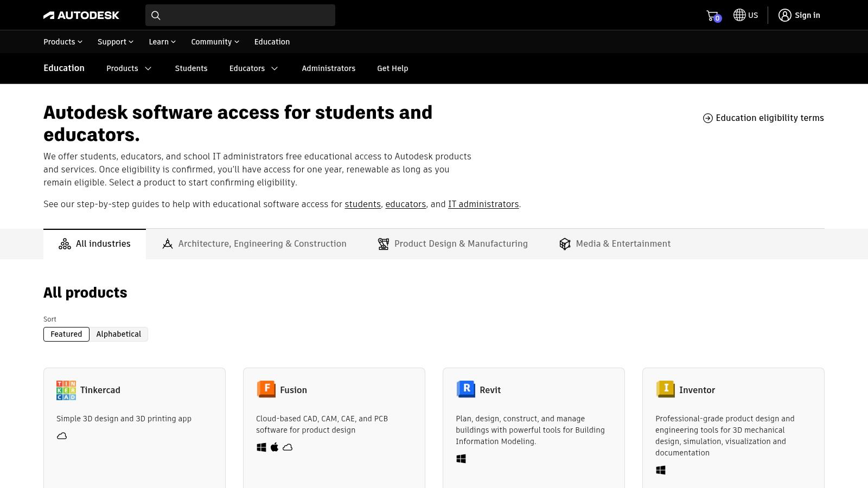Open the Tinkercad product title
The width and height of the screenshot is (868, 488).
click(100, 390)
